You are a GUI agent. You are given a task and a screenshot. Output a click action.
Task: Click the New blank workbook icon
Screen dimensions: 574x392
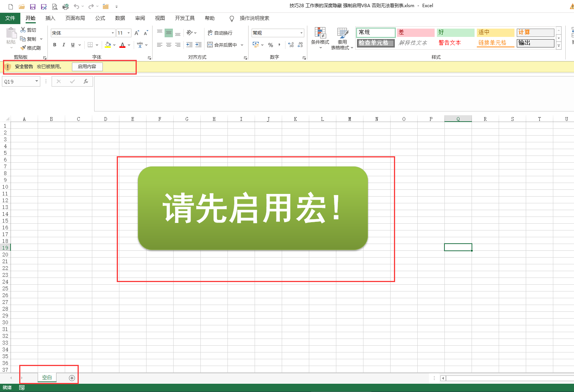click(11, 6)
